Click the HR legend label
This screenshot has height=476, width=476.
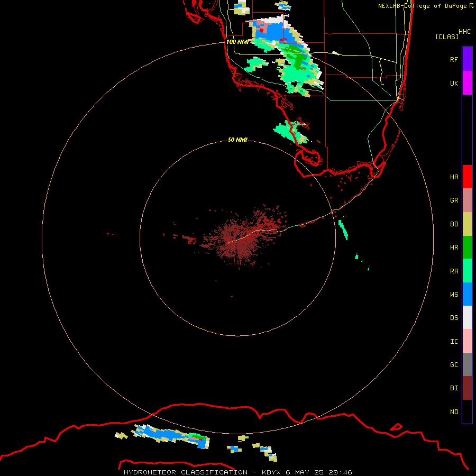[454, 248]
